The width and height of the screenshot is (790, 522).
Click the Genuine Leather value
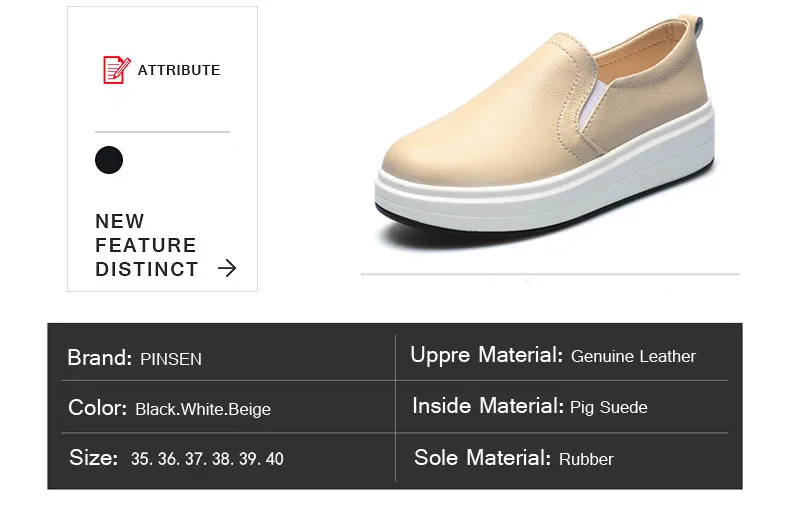tap(633, 357)
